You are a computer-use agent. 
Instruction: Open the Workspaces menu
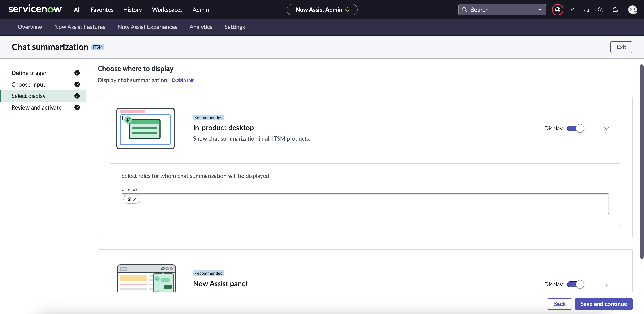tap(167, 10)
